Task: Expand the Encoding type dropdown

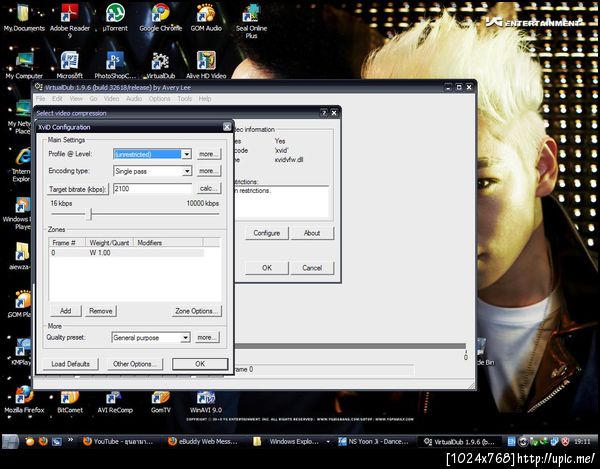Action: (x=187, y=171)
